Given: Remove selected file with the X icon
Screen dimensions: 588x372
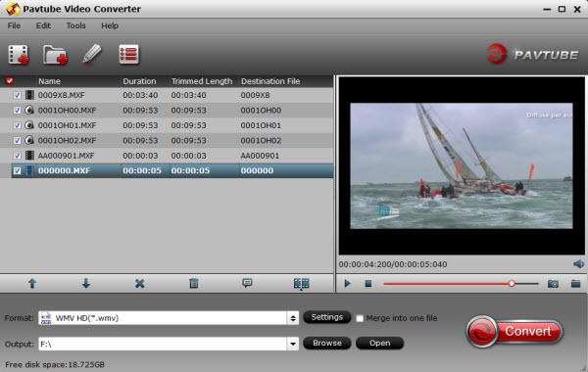Looking at the screenshot, I should [140, 284].
